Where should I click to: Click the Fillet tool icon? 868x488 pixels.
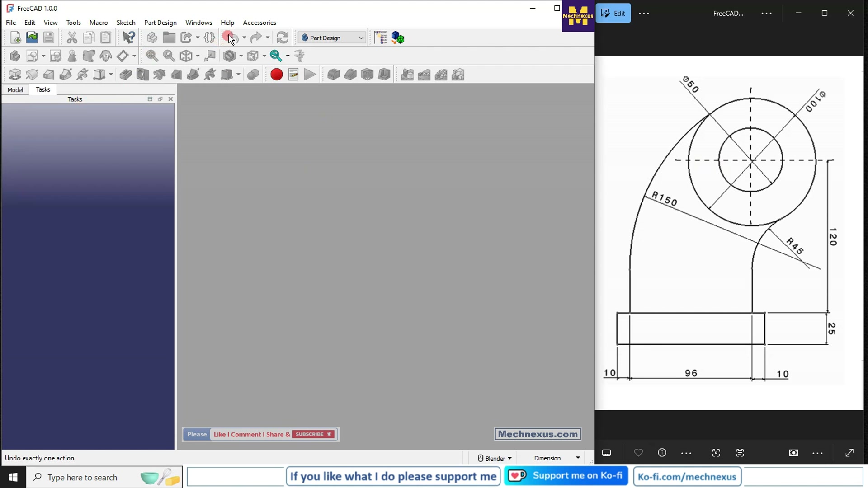[x=334, y=75]
